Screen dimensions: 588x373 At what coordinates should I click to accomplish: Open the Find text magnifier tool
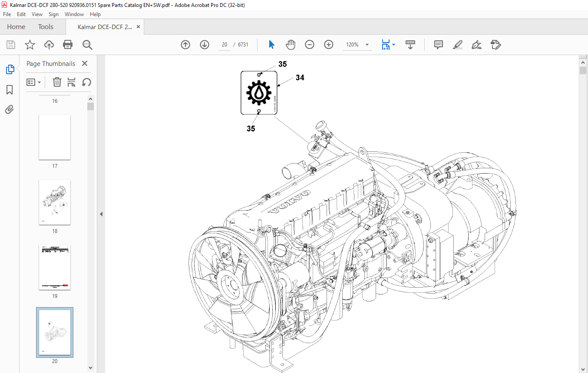pyautogui.click(x=87, y=45)
